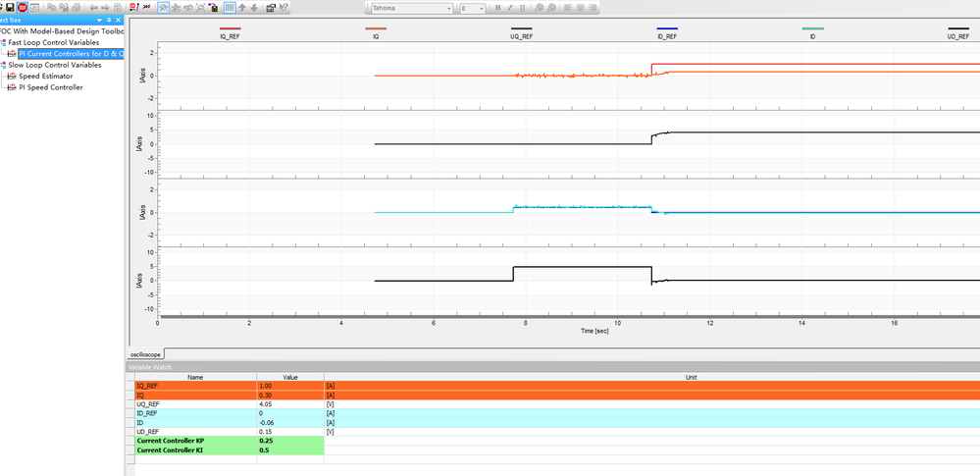Click the ID_REF blue legend swatch

pos(667,28)
